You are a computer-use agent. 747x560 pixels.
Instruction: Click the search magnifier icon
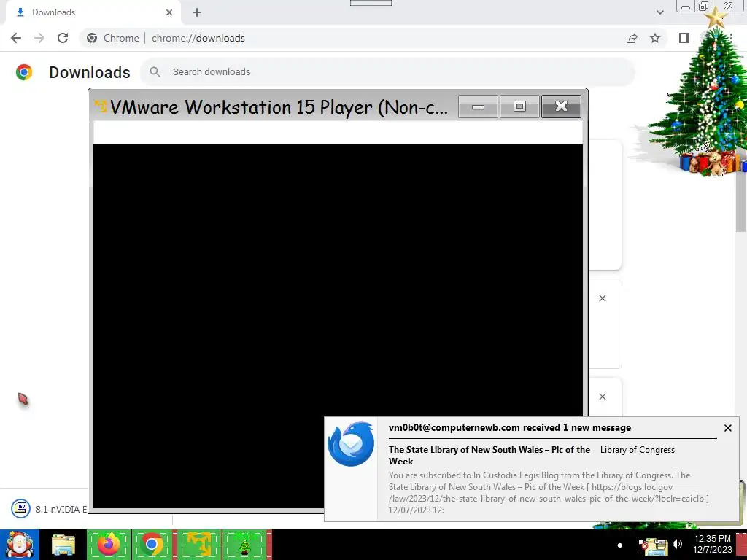coord(155,72)
